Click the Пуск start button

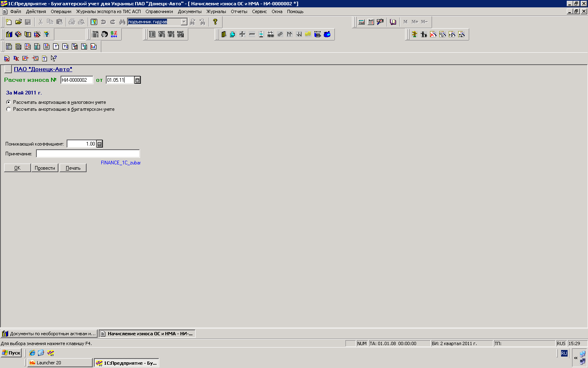click(x=11, y=353)
